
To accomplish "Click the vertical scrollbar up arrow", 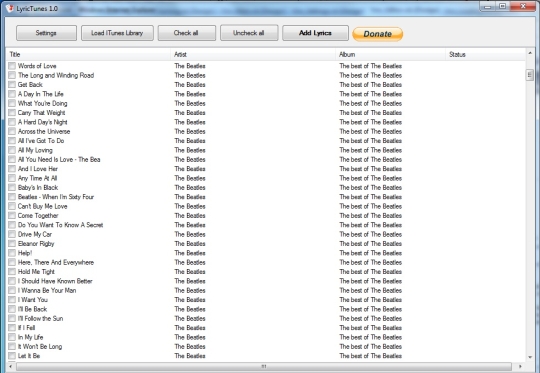I will [530, 53].
